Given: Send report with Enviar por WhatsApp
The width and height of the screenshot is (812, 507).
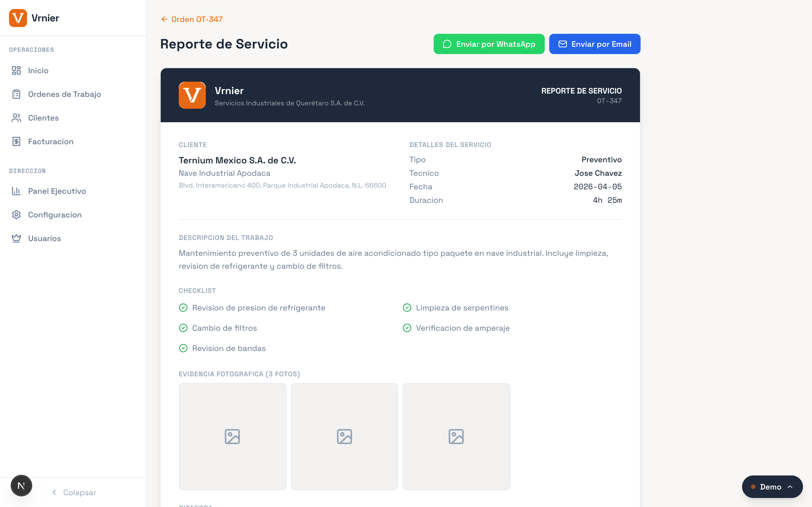Looking at the screenshot, I should 489,44.
